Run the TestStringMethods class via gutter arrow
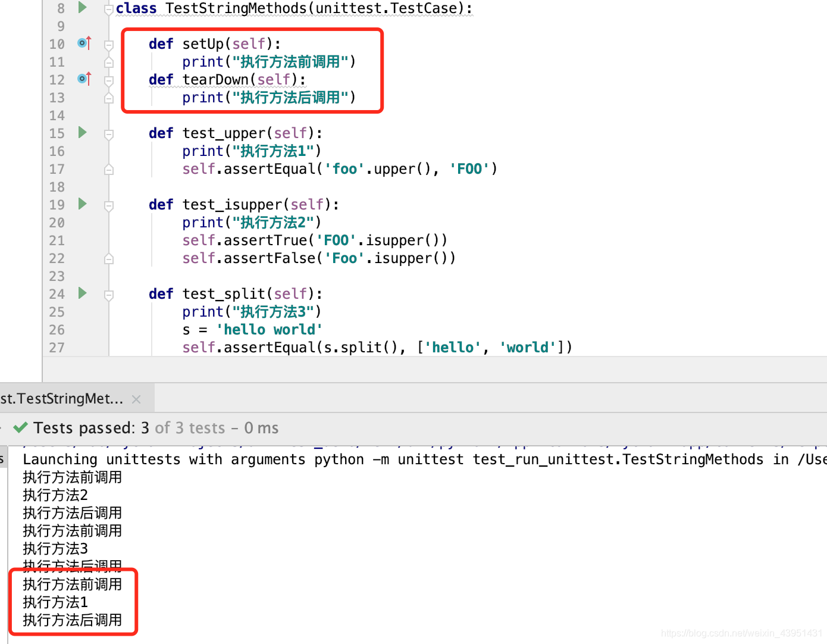This screenshot has width=827, height=644. click(x=83, y=8)
